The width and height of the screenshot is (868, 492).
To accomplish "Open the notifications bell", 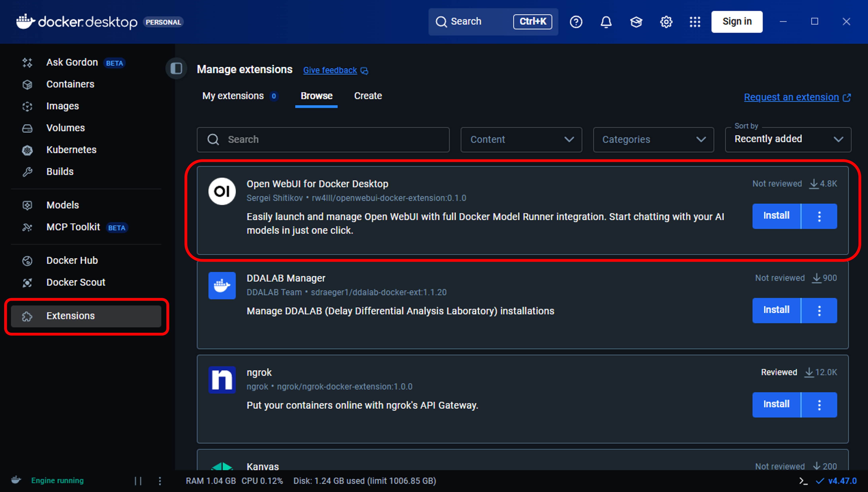I will [x=606, y=22].
